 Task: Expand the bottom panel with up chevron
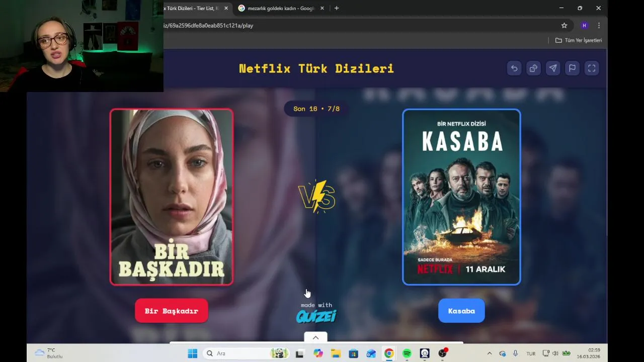coord(315,337)
